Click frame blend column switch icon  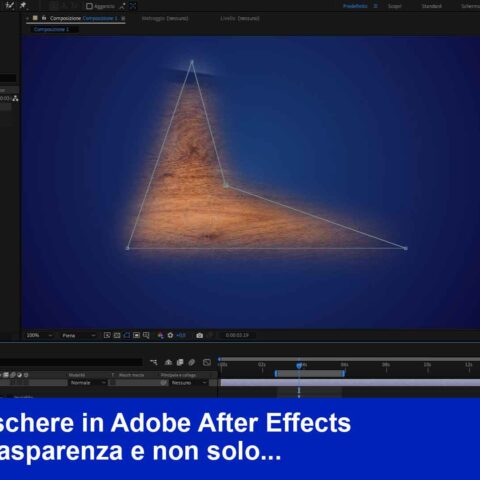coord(6,375)
